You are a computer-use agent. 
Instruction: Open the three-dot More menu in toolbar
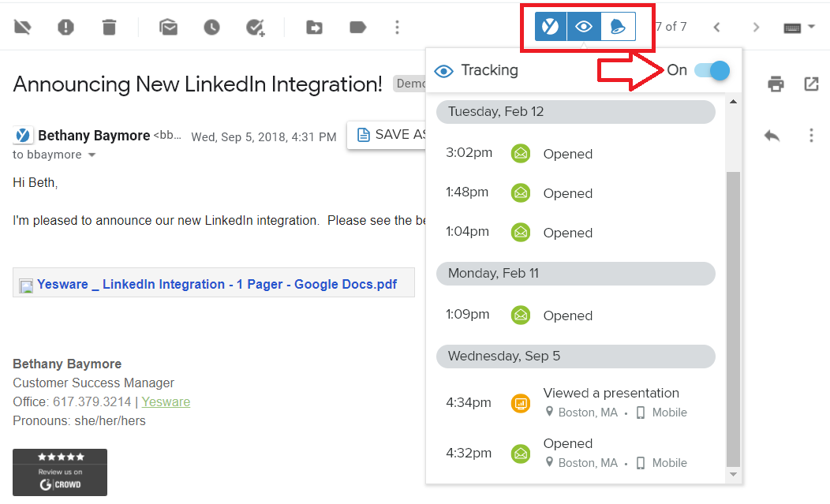[397, 27]
